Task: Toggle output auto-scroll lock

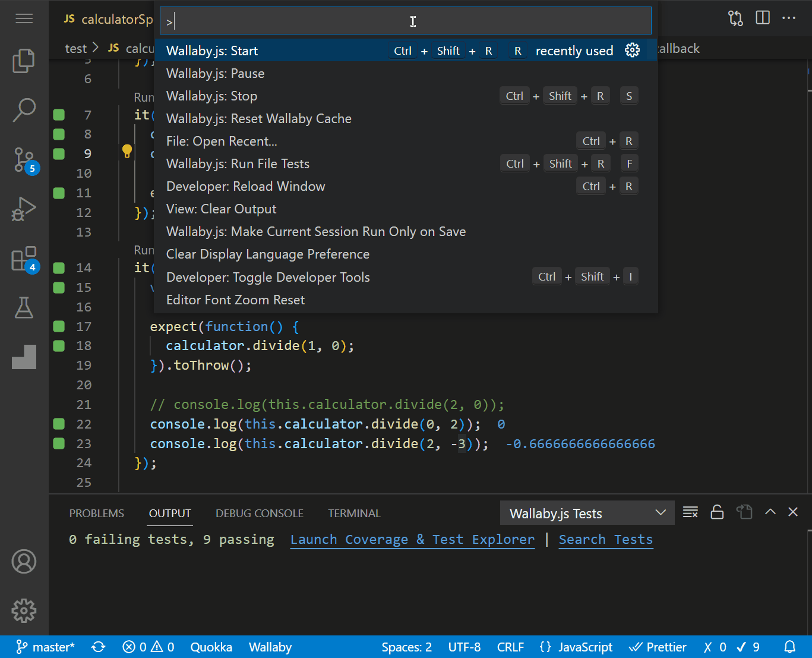Action: 717,512
